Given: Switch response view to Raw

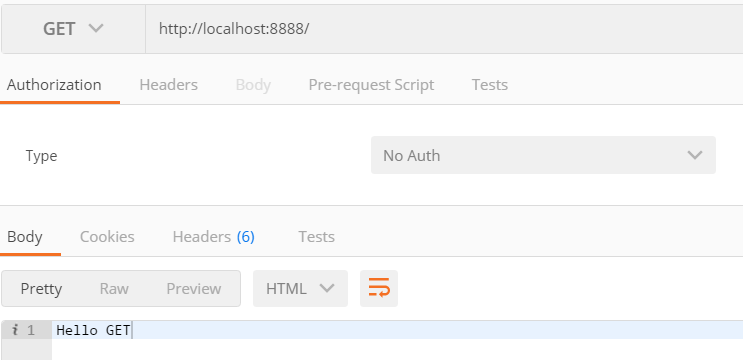Looking at the screenshot, I should pyautogui.click(x=114, y=288).
